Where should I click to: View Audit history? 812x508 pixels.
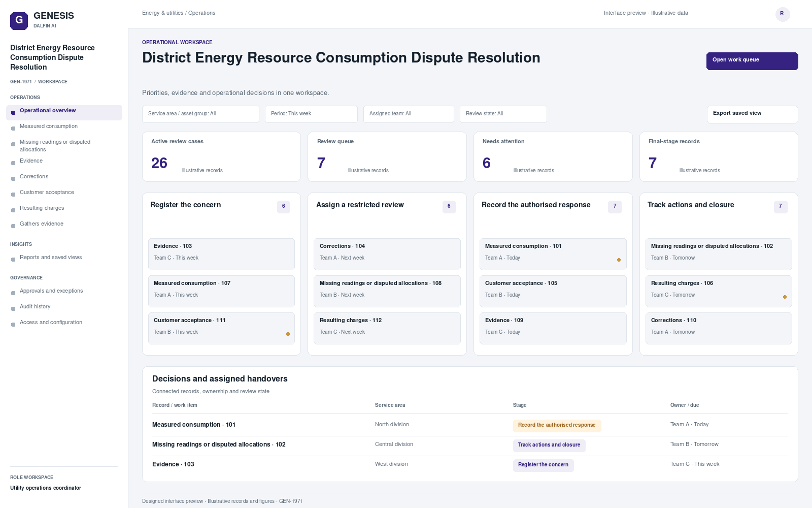click(64, 307)
